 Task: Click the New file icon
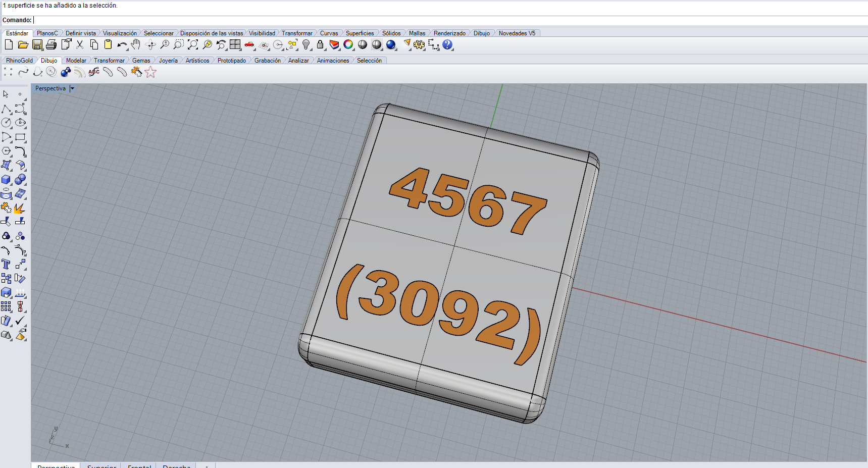click(x=9, y=45)
